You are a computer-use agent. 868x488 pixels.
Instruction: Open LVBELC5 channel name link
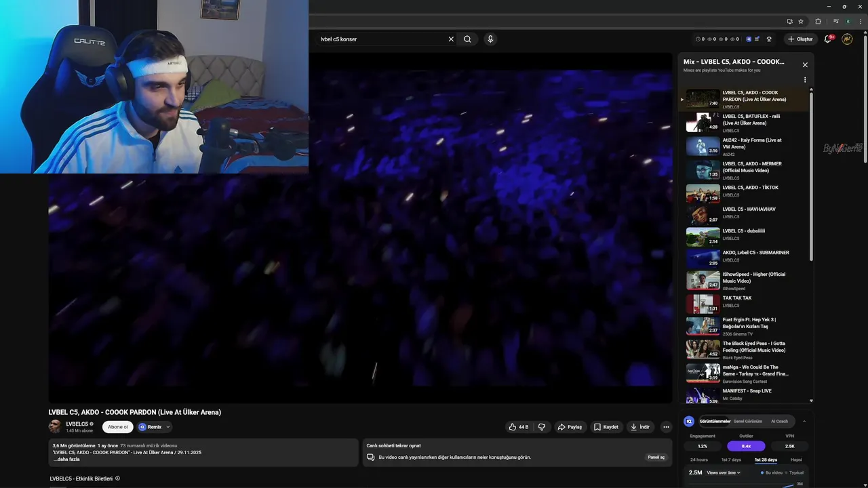pyautogui.click(x=77, y=424)
